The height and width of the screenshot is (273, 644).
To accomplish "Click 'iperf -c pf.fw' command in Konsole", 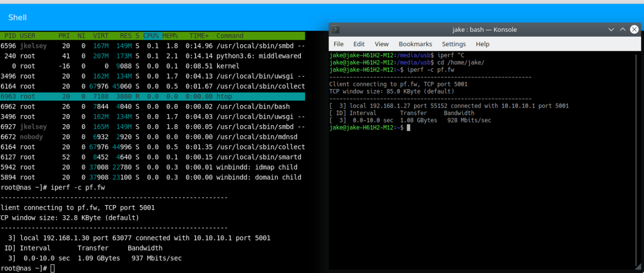I will point(430,69).
